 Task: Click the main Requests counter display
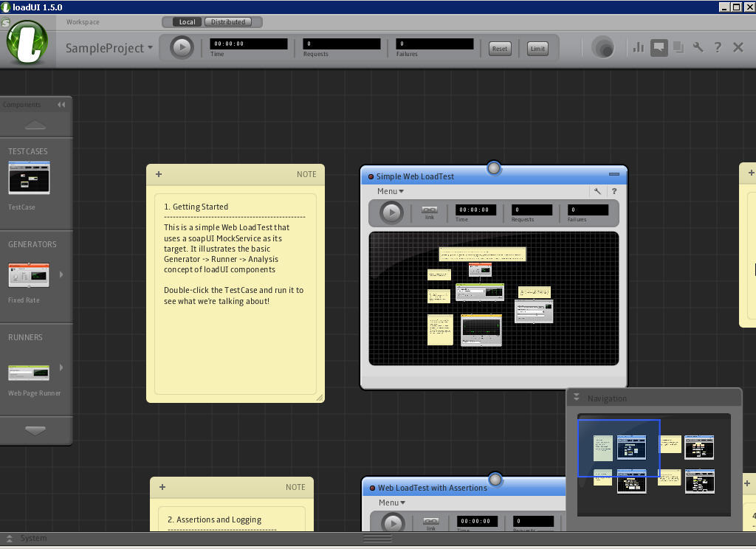[x=341, y=44]
